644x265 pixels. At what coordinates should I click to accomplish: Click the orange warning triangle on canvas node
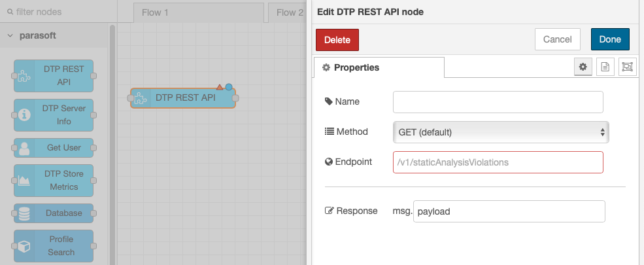tap(219, 87)
